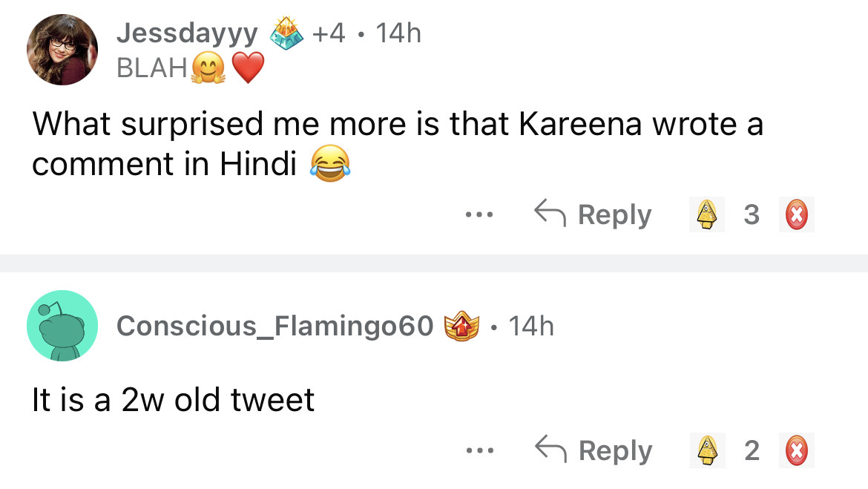Screen dimensions: 868x489
Task: Open more options on Conscious_Flamingo60's comment
Action: 479,450
